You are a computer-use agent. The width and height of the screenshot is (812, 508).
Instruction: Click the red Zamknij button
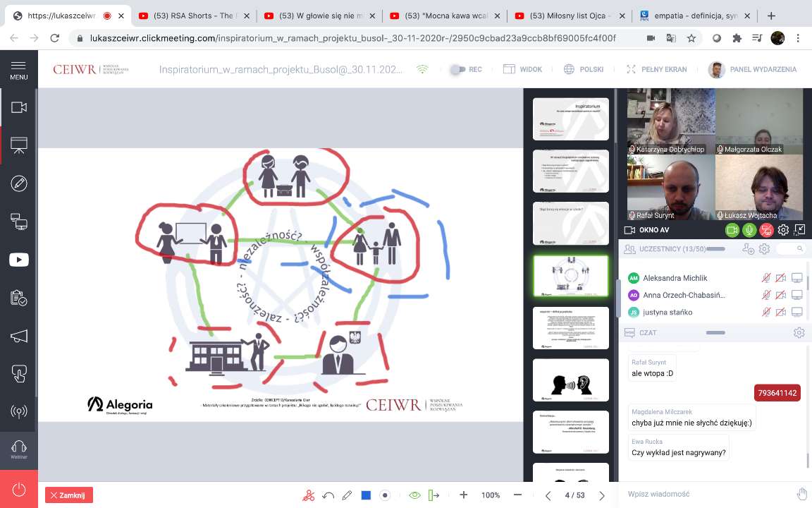tap(68, 495)
